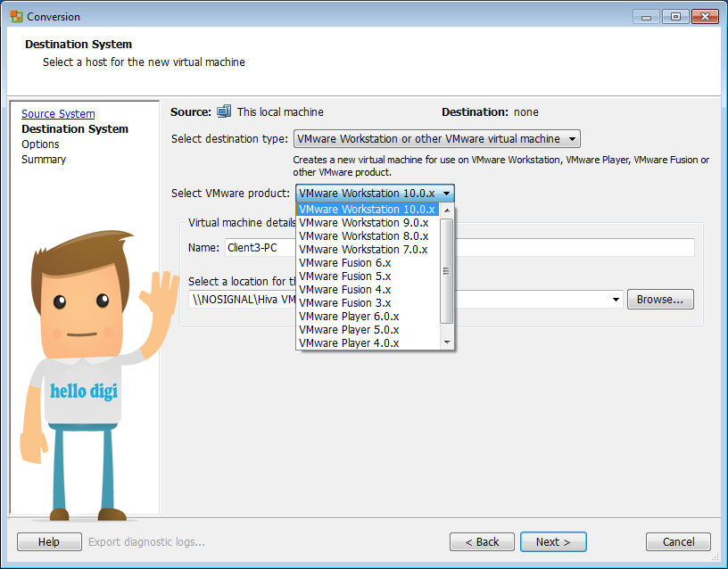Click Export diagnostic logs link
The image size is (728, 569).
point(146,541)
